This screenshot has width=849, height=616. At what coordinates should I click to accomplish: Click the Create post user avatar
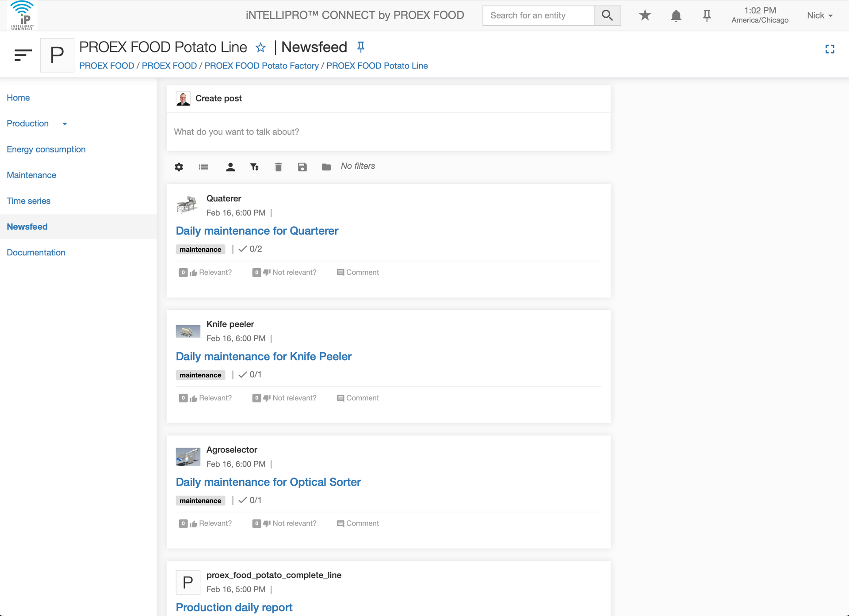coord(183,99)
